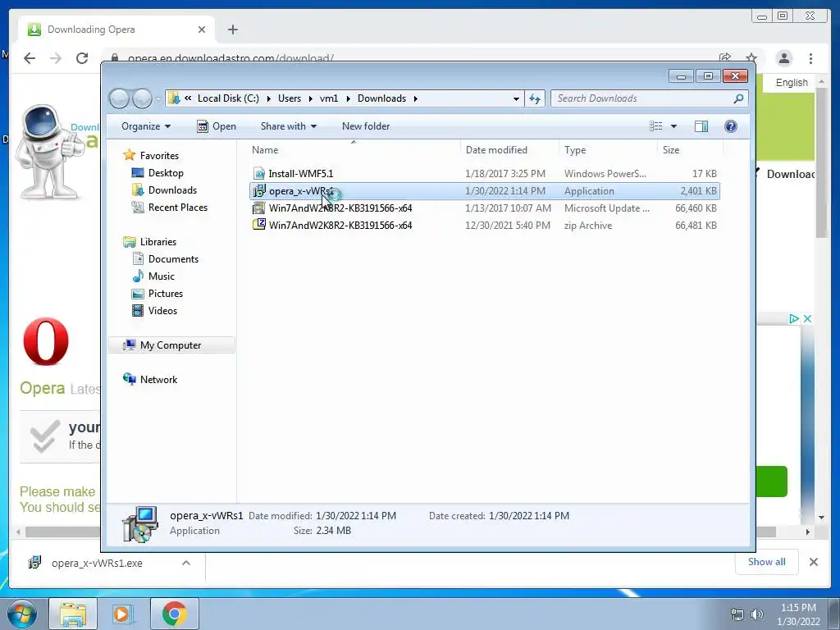
Task: Open the Organize dropdown menu
Action: pos(146,126)
